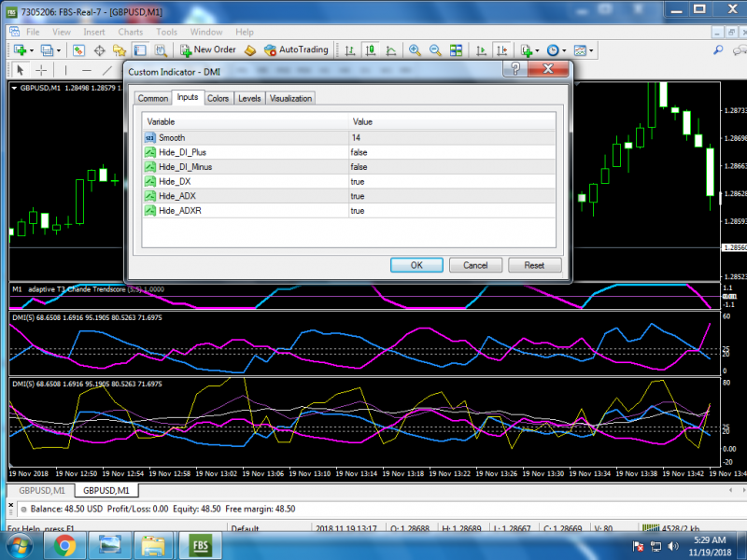This screenshot has width=747, height=560.
Task: Click the Reset button
Action: (x=534, y=265)
